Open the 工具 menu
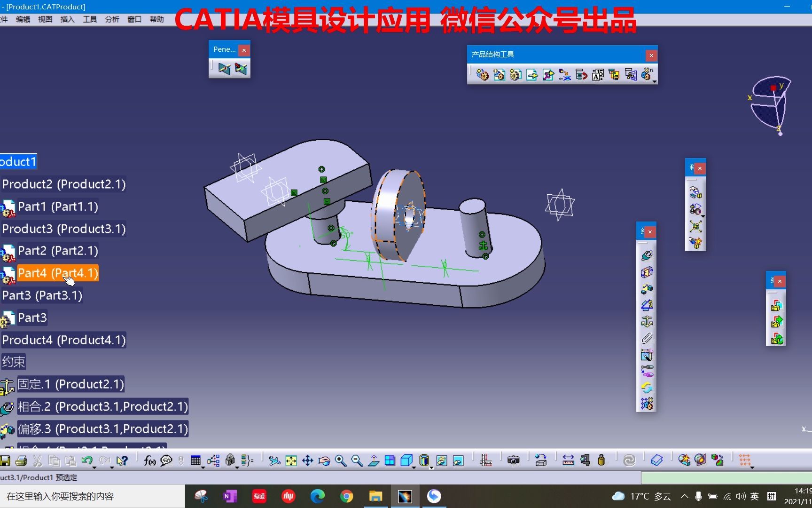812x508 pixels. click(90, 19)
